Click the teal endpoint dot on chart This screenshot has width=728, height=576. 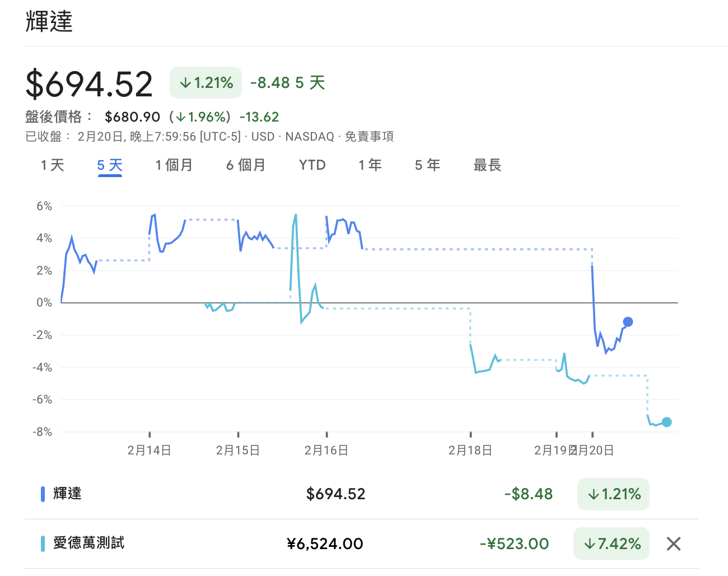click(x=666, y=422)
